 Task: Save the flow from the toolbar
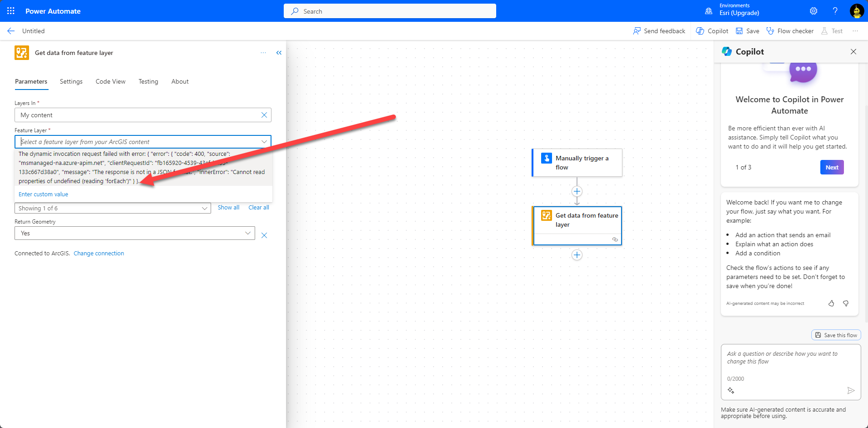[x=748, y=31]
